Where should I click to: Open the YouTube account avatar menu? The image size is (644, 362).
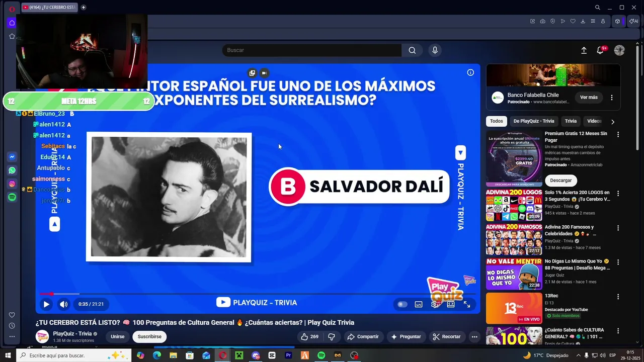tap(619, 50)
